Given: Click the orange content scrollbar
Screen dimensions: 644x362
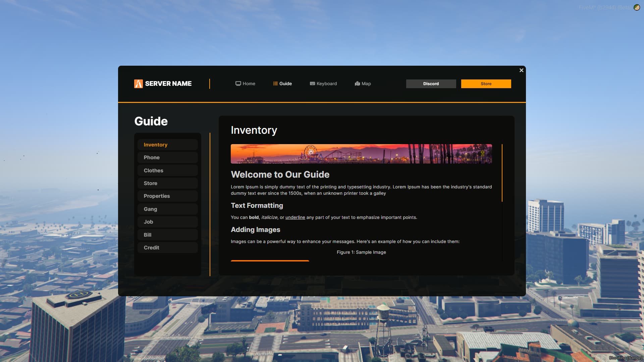Looking at the screenshot, I should coord(502,173).
